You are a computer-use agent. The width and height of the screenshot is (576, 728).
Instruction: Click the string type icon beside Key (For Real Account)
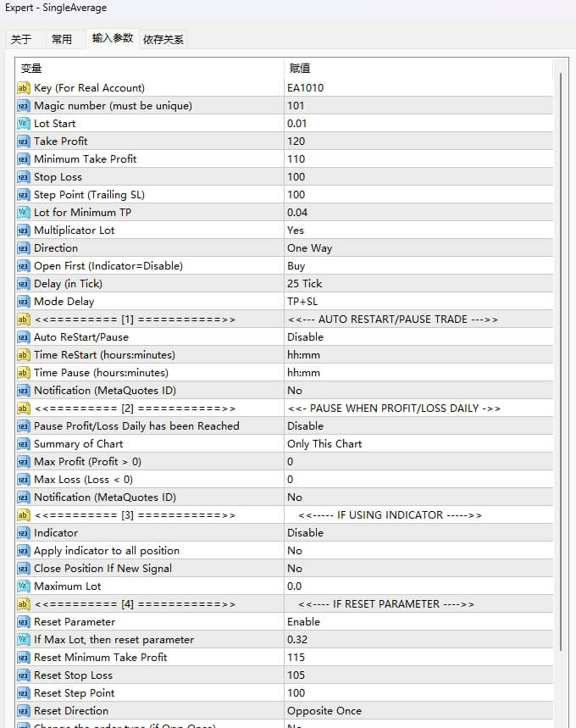coord(23,88)
